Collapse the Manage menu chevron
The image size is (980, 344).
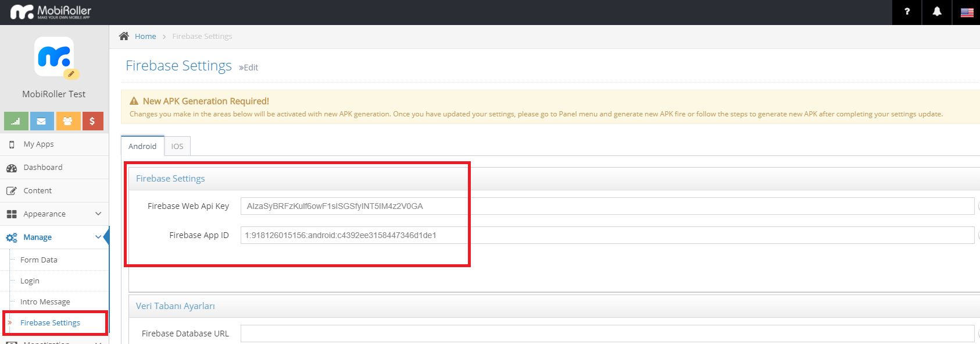[98, 237]
